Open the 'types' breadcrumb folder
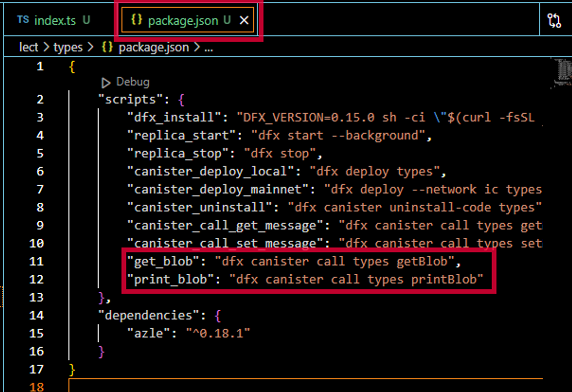The width and height of the screenshot is (572, 392). tap(68, 47)
